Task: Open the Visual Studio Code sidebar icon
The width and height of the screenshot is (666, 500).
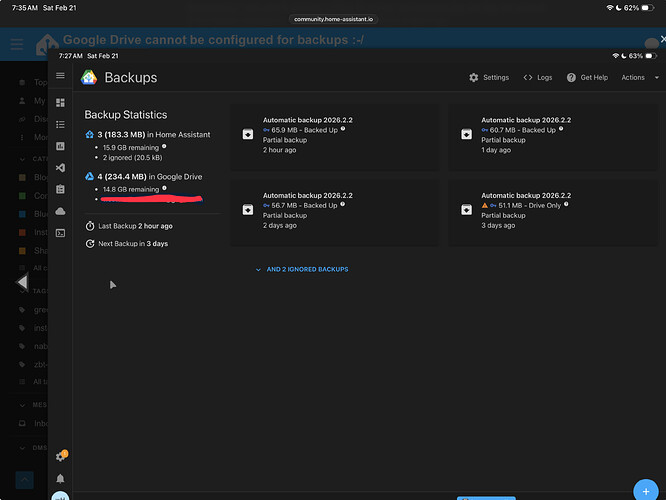Action: [60, 168]
